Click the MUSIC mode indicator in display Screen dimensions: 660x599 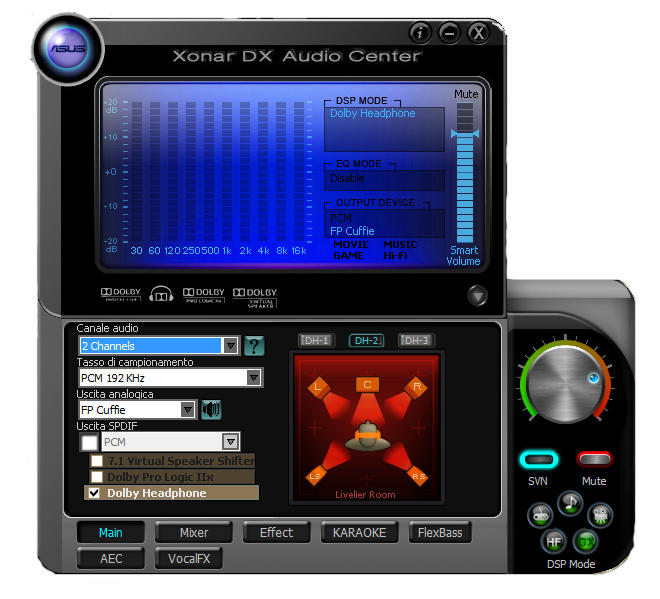click(x=400, y=245)
